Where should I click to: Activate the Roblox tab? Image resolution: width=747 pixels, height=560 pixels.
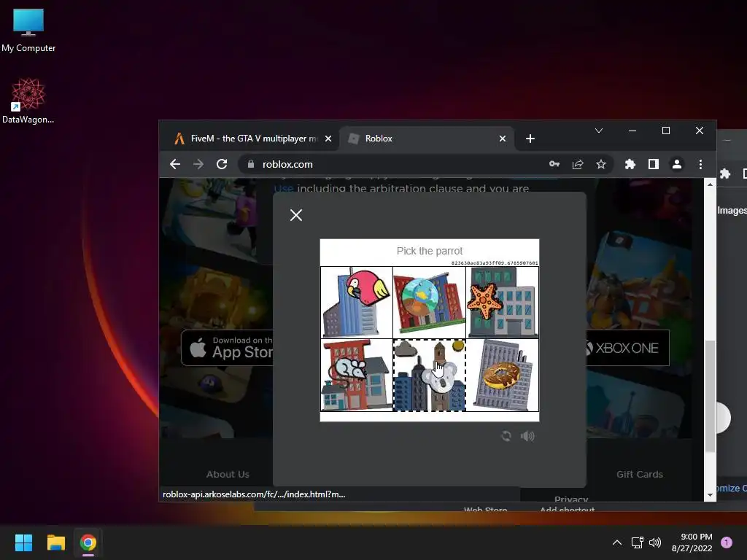point(426,139)
